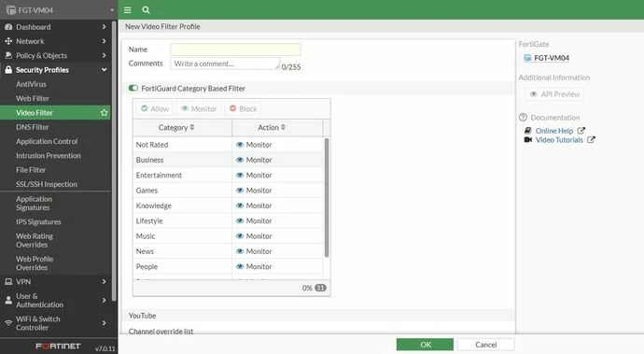
Task: Click the Dashboard gauge icon
Action: (x=8, y=27)
